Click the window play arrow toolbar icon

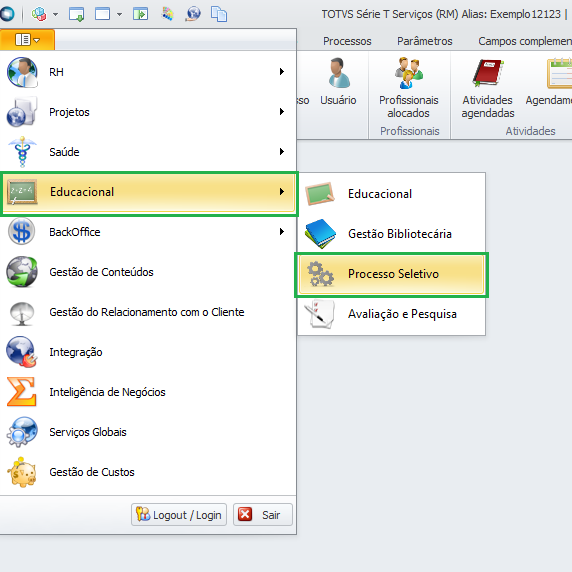pyautogui.click(x=140, y=14)
